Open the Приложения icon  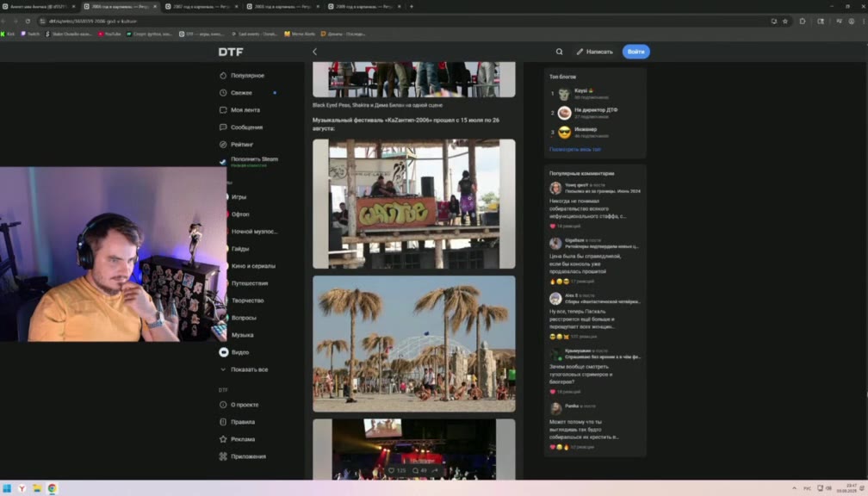tap(223, 456)
